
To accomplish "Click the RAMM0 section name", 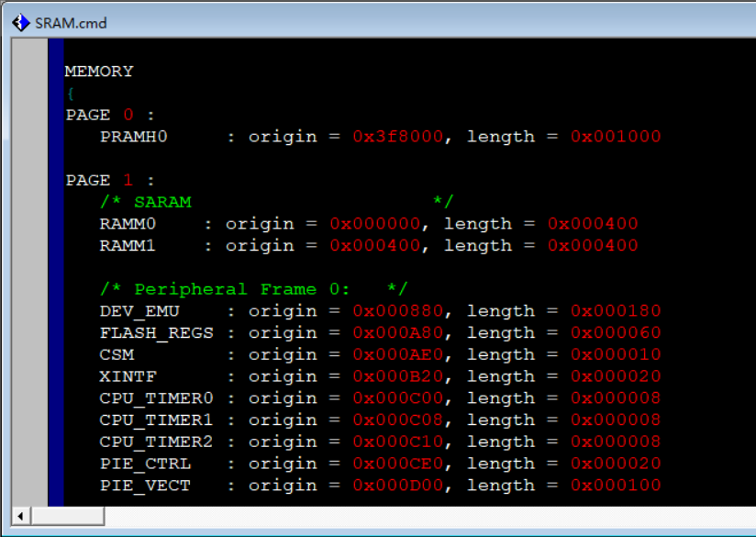I will tap(128, 224).
